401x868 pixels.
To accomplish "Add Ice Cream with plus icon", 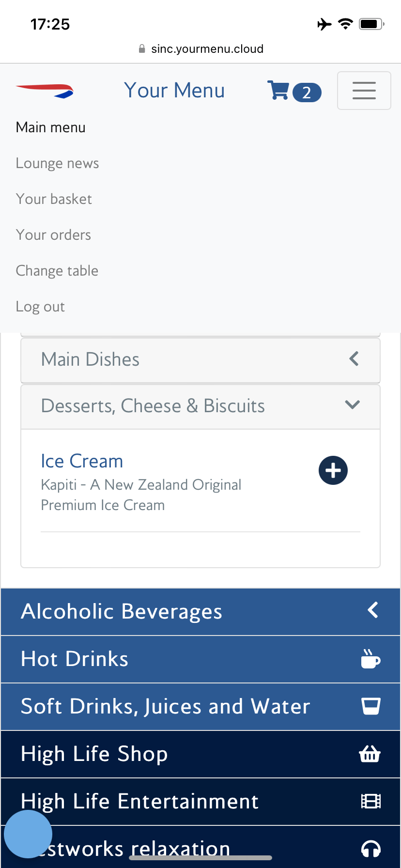I will [x=333, y=470].
